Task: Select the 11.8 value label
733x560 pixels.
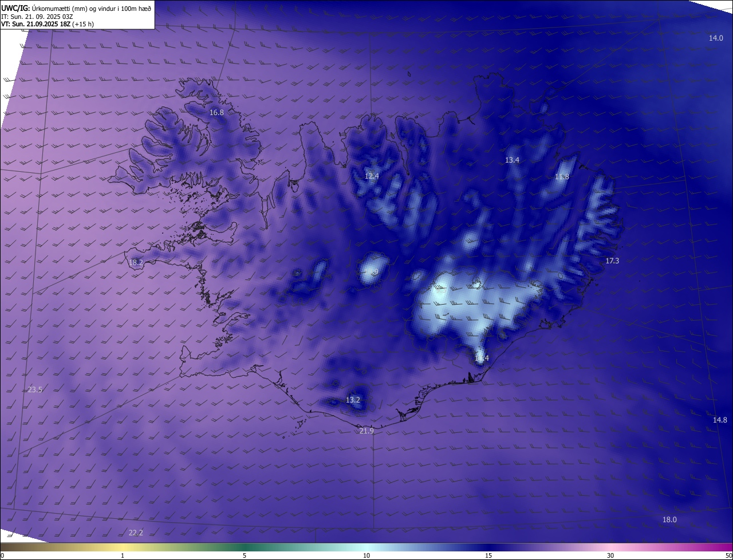Action: pos(562,176)
